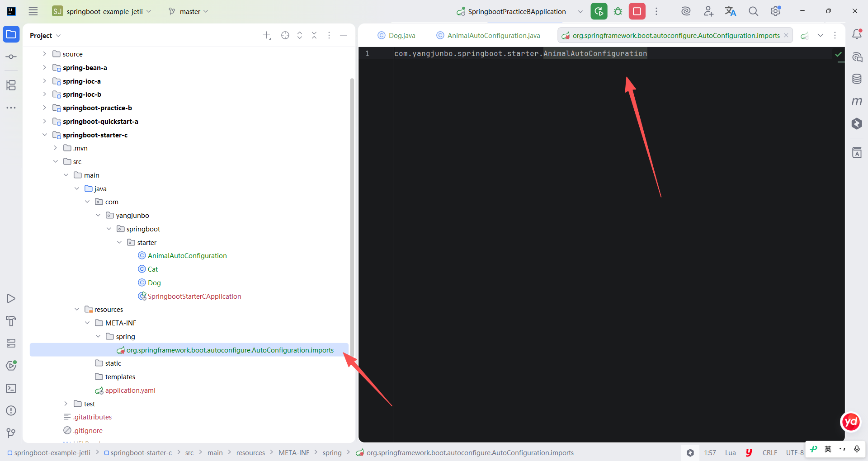
Task: Change CRLF line separator setting
Action: coord(769,452)
